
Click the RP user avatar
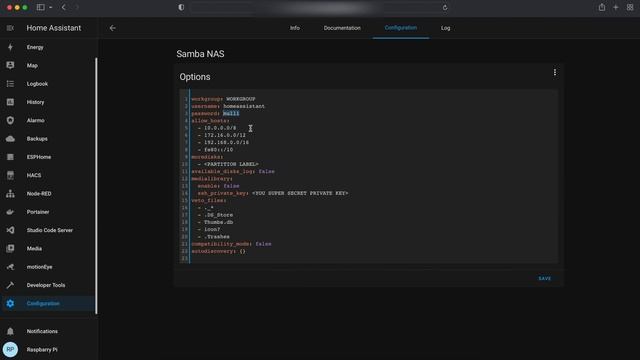click(10, 350)
